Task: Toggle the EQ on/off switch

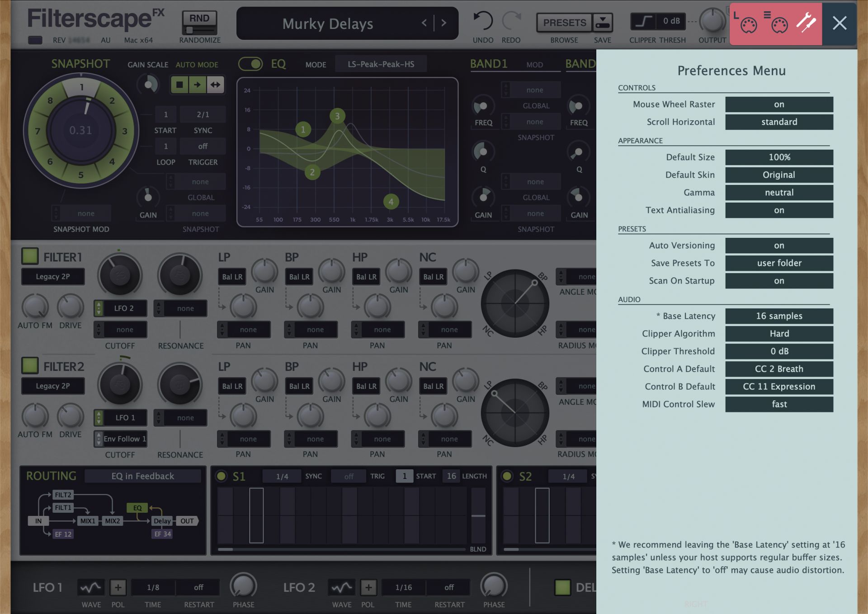Action: [250, 64]
